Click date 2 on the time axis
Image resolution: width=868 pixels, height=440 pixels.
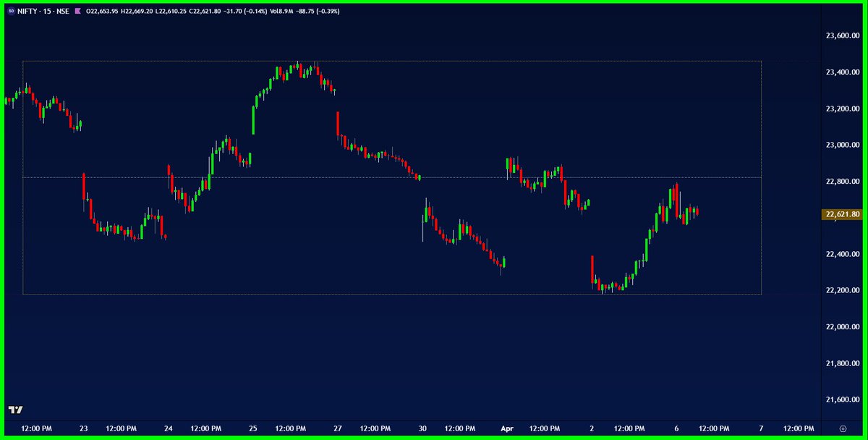592,429
